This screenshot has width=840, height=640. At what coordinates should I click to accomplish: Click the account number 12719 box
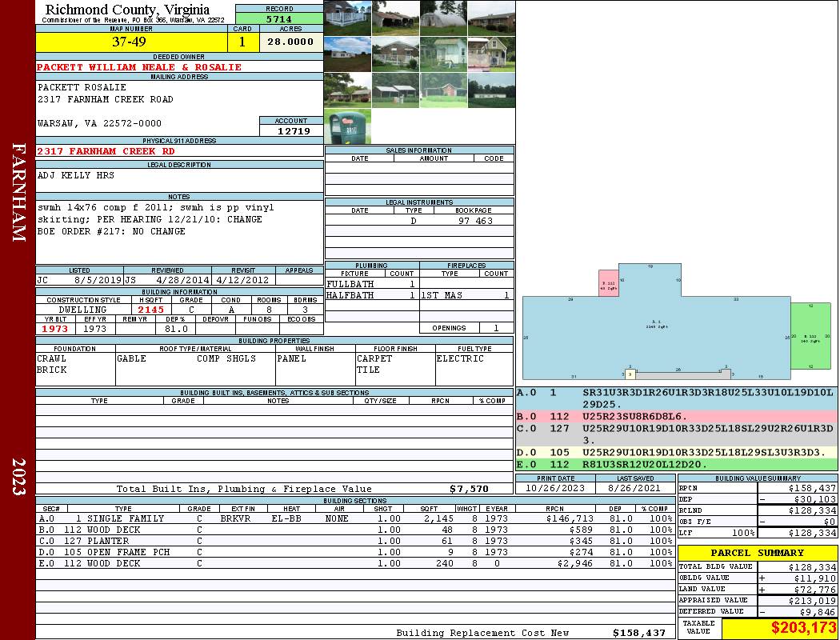(291, 130)
